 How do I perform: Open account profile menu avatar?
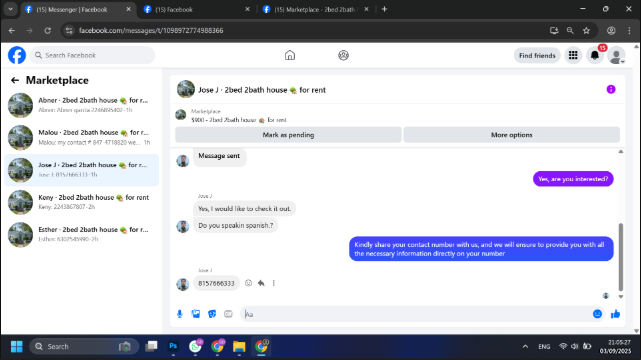616,55
